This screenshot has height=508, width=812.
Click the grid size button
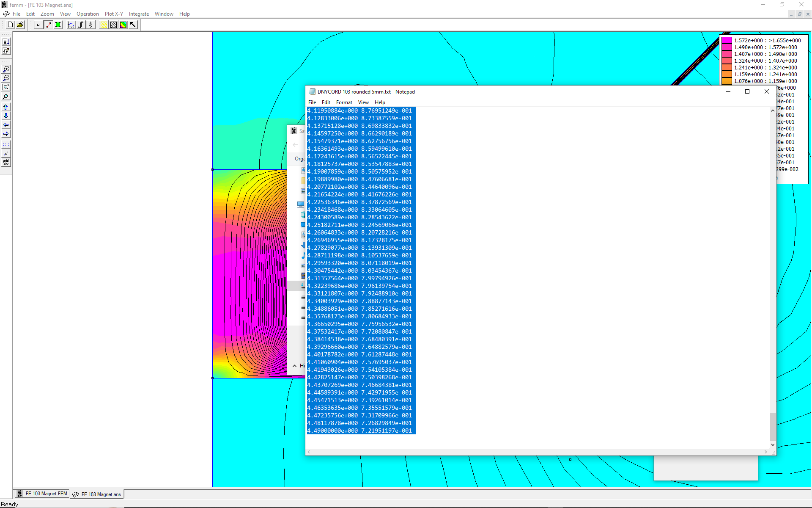pyautogui.click(x=6, y=163)
